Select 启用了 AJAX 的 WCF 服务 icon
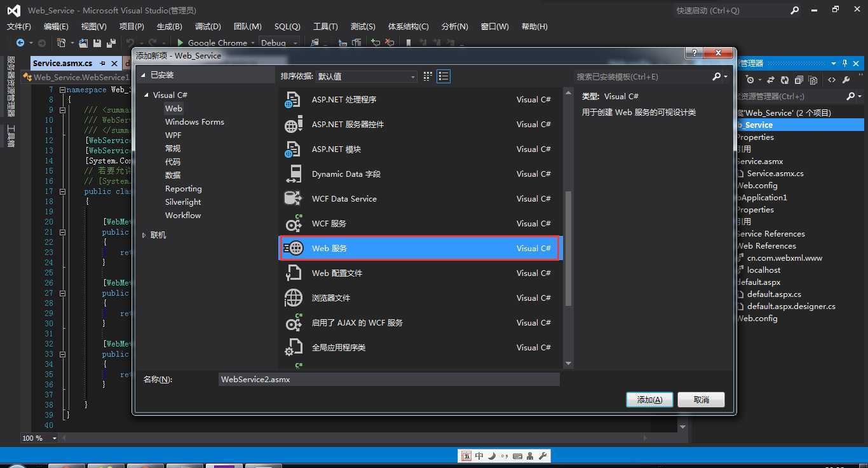The image size is (868, 468). (293, 323)
